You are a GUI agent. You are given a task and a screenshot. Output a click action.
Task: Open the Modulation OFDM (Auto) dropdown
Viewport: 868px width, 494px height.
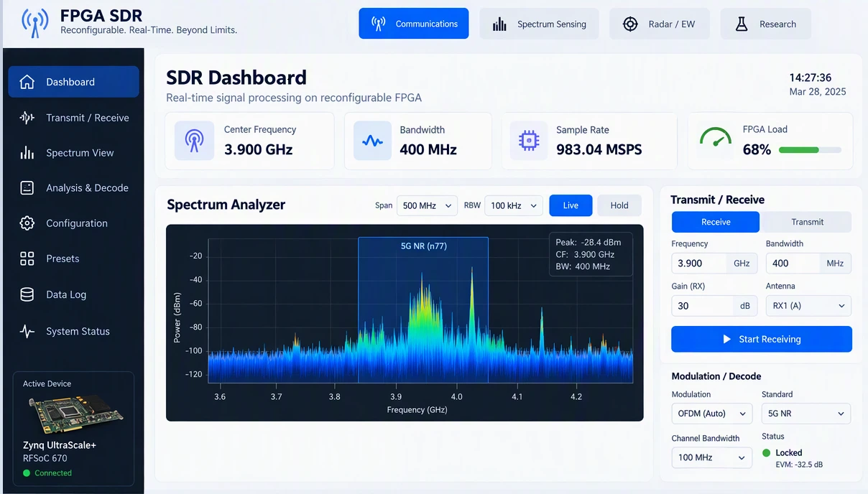712,414
